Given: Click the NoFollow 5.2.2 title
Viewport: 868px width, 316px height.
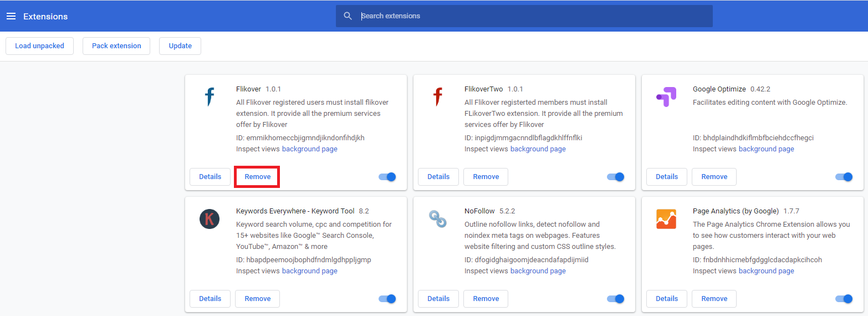Looking at the screenshot, I should point(491,211).
